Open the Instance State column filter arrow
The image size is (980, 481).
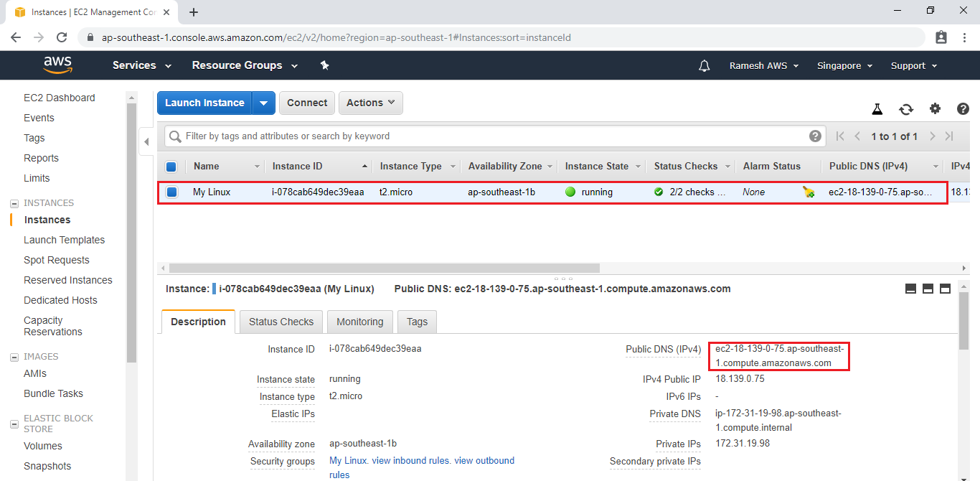(637, 167)
